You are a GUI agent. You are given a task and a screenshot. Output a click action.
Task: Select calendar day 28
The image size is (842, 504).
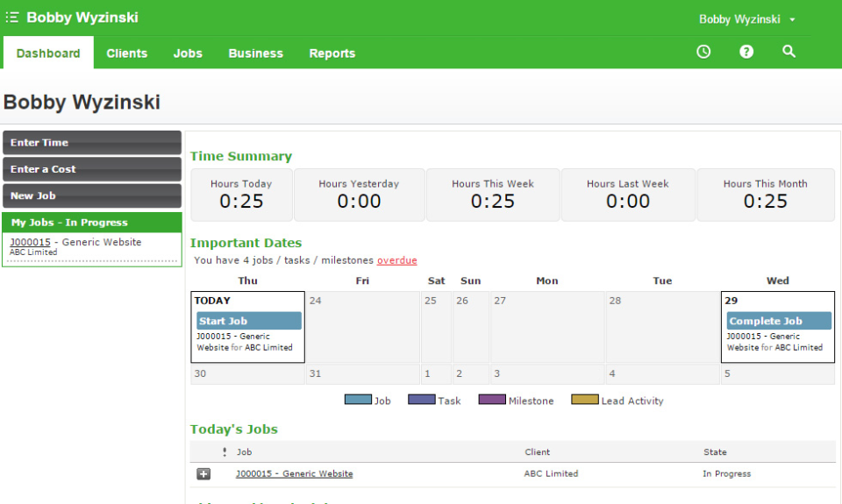click(x=663, y=327)
